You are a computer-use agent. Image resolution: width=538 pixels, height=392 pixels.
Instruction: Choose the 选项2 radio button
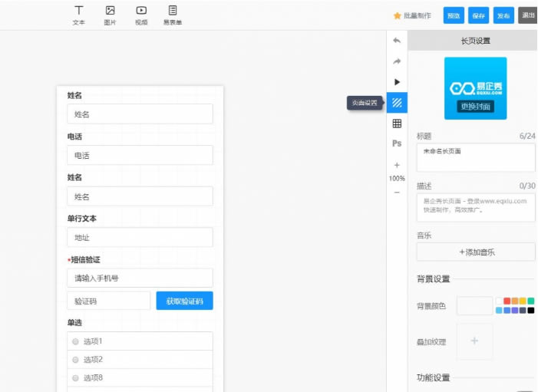pyautogui.click(x=76, y=360)
